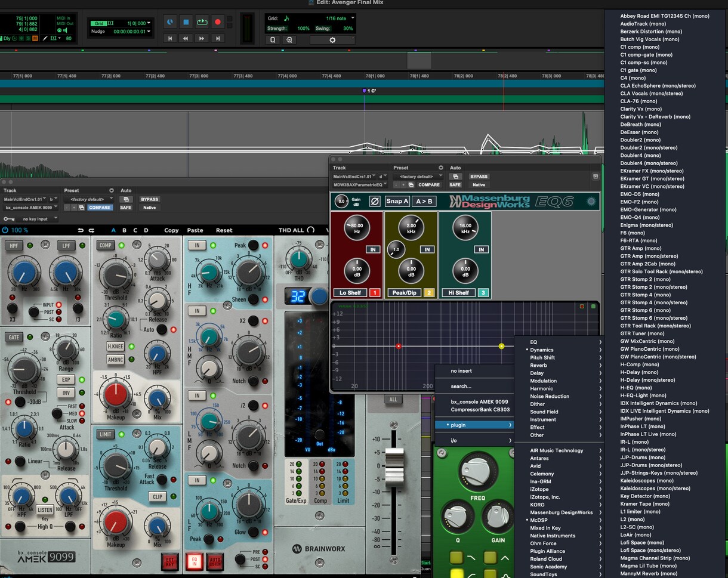The image size is (728, 578).
Task: Click the undo arrow in bx_console toolbar
Action: pyautogui.click(x=81, y=230)
